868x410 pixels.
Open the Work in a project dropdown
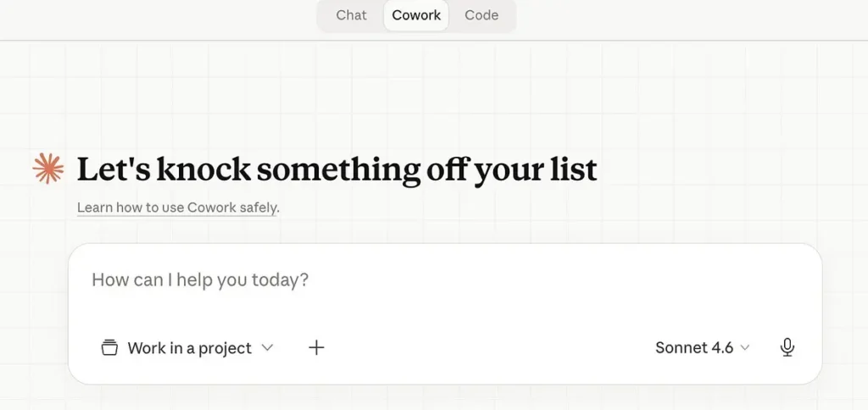click(x=187, y=347)
